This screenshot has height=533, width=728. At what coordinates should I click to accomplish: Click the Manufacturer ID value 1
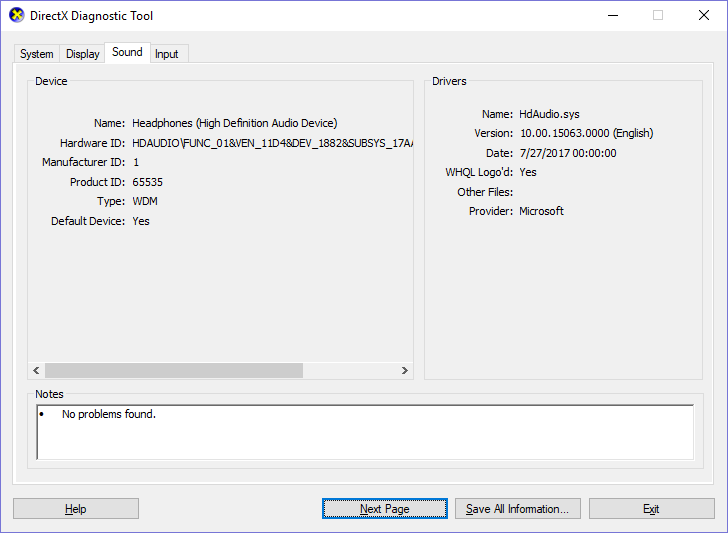point(136,162)
